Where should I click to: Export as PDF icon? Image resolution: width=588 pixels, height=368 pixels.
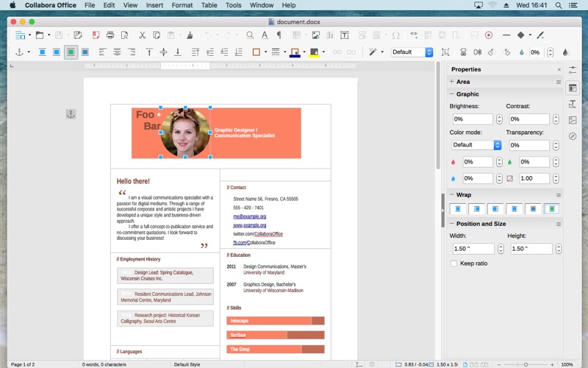pyautogui.click(x=96, y=35)
